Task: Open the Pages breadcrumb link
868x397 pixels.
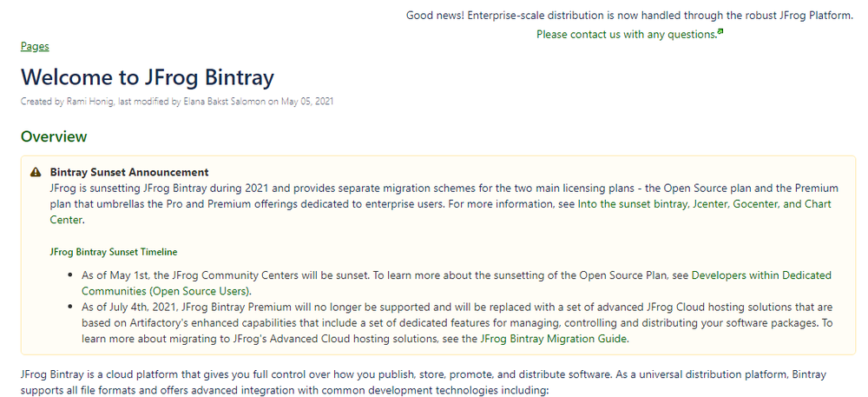Action: click(35, 47)
